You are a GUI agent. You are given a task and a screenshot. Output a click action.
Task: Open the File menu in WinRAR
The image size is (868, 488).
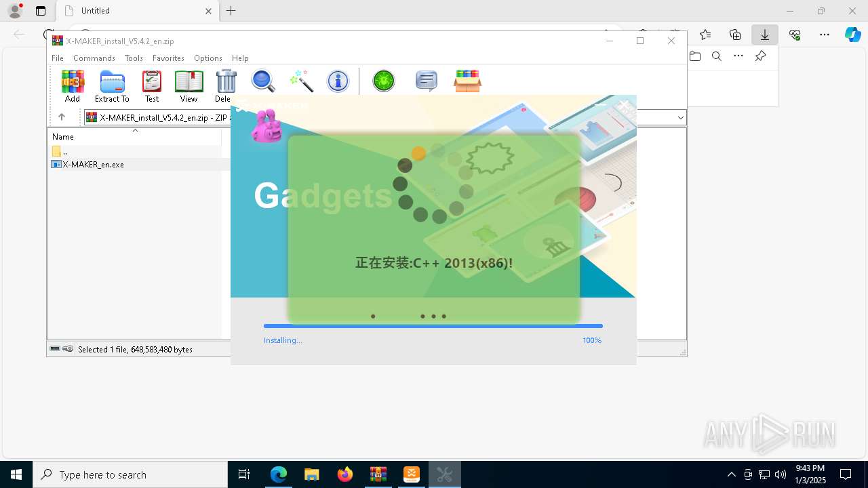58,58
